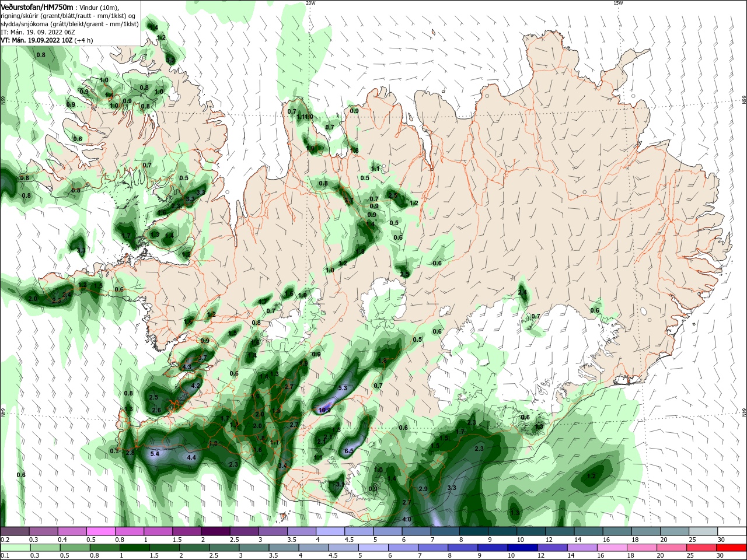Click the 3.4 precipitation value
This screenshot has height=560, width=747.
[282, 466]
